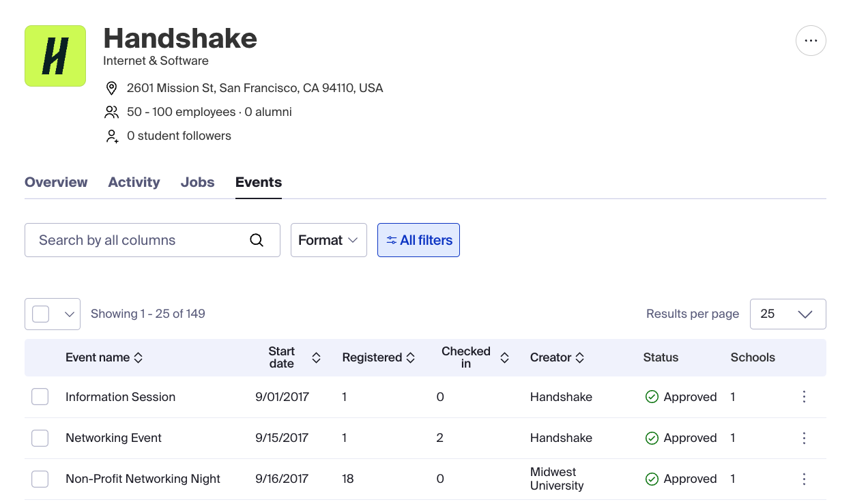Select the Events tab
The image size is (853, 504).
tap(259, 182)
